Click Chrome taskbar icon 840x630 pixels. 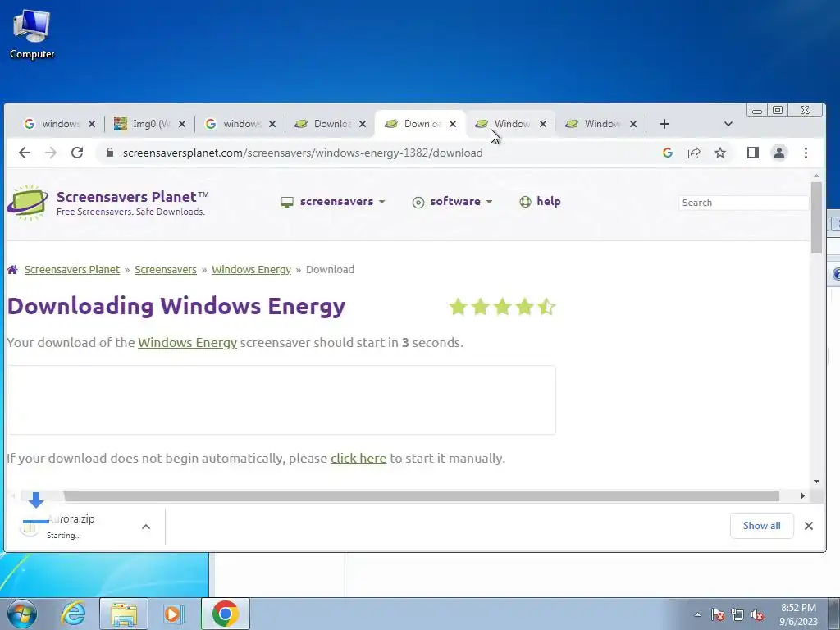pos(226,614)
